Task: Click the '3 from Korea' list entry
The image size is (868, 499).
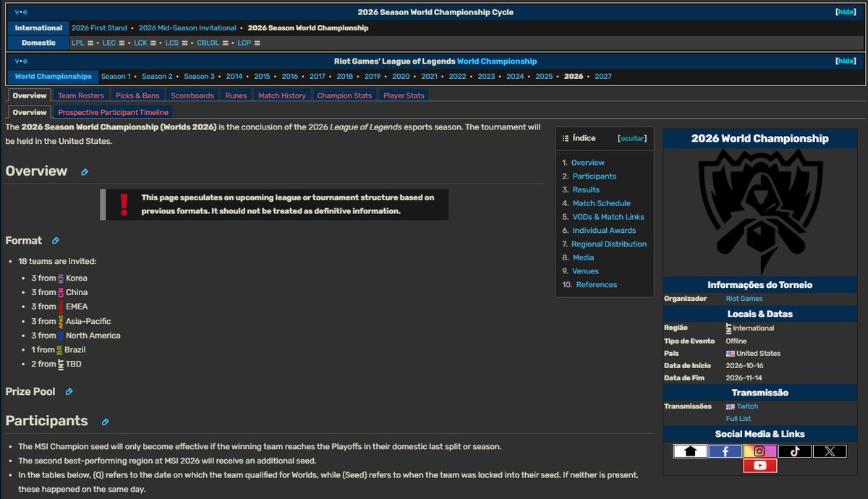Action: (59, 278)
